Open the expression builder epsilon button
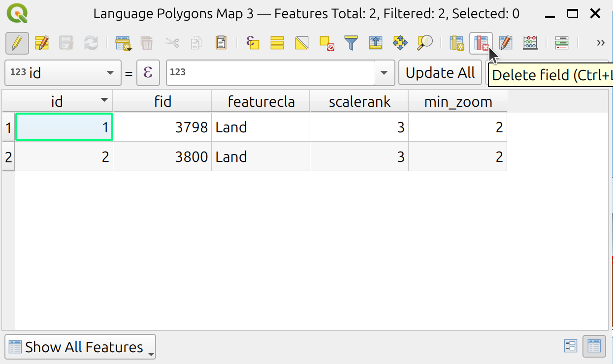 (148, 73)
